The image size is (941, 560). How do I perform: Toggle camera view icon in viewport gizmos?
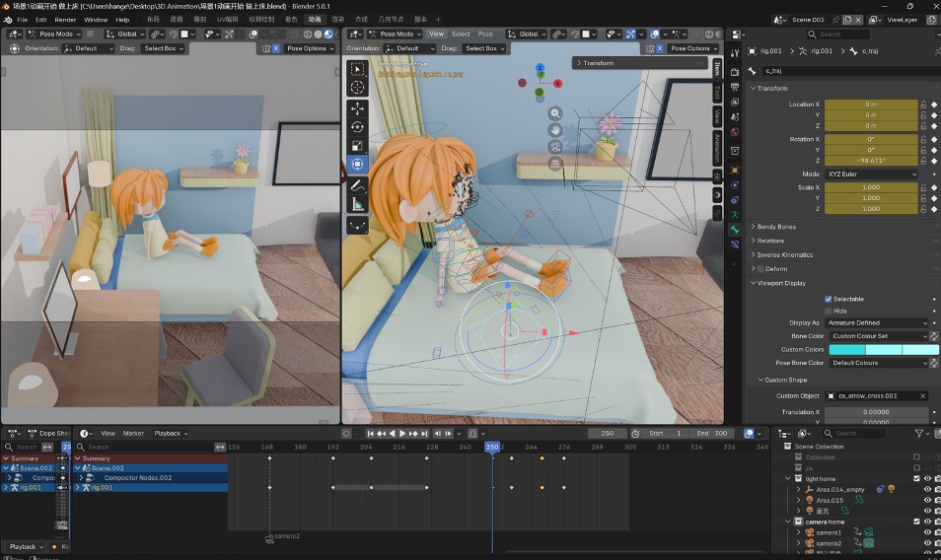coord(555,146)
